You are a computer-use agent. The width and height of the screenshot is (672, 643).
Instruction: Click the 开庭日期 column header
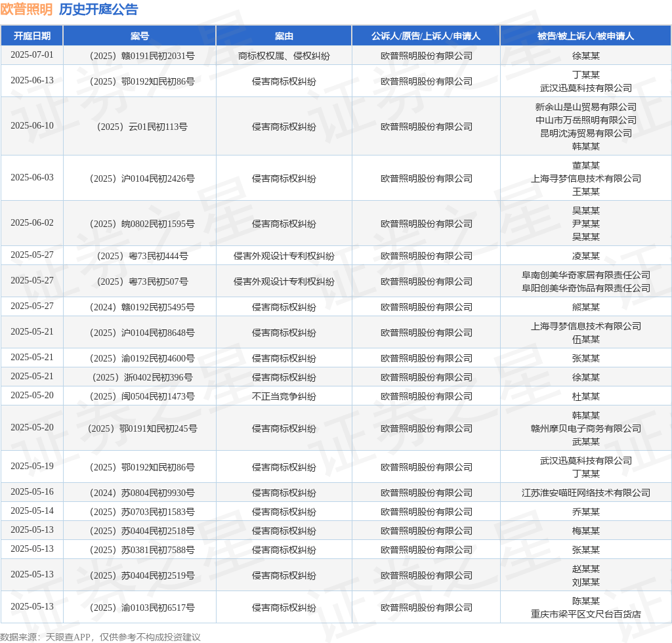click(32, 36)
